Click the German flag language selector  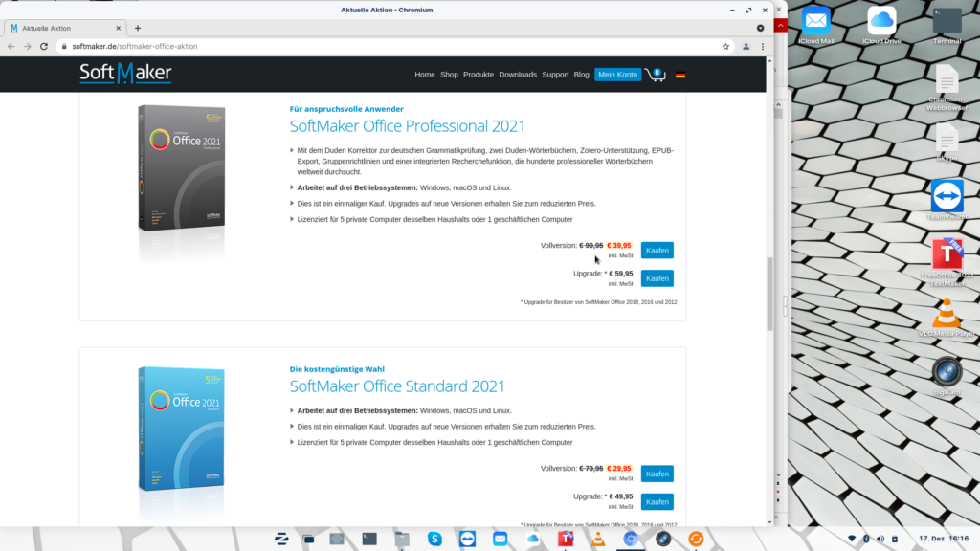tap(680, 75)
